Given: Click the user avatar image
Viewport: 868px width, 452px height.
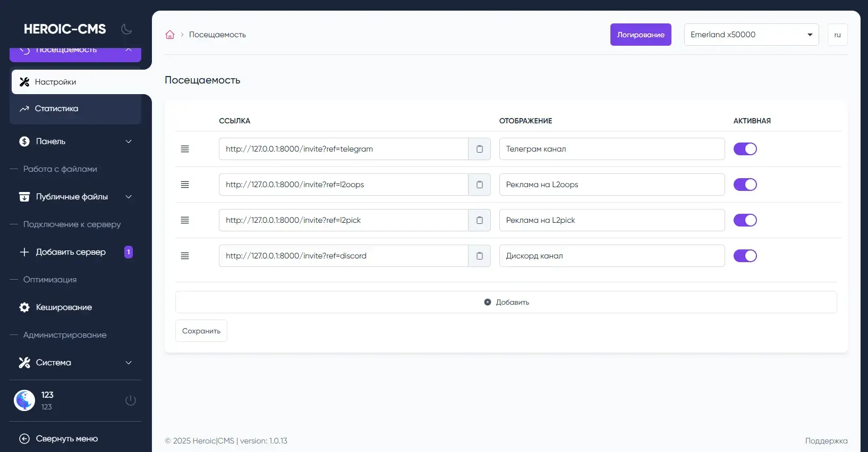Looking at the screenshot, I should click(24, 400).
